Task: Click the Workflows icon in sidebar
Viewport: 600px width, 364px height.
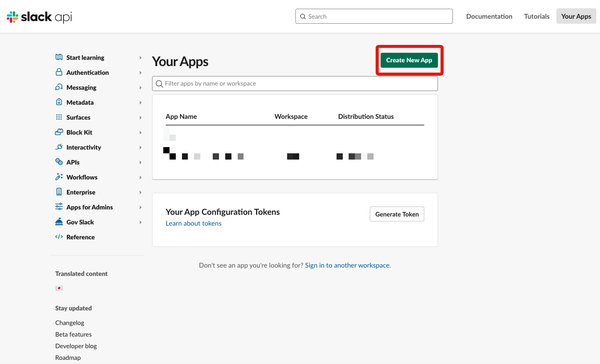Action: pyautogui.click(x=59, y=176)
